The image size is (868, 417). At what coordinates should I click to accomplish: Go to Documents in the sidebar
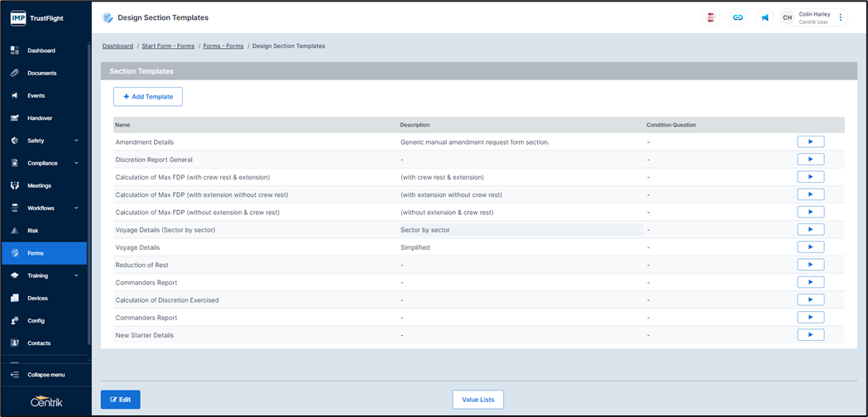click(41, 74)
